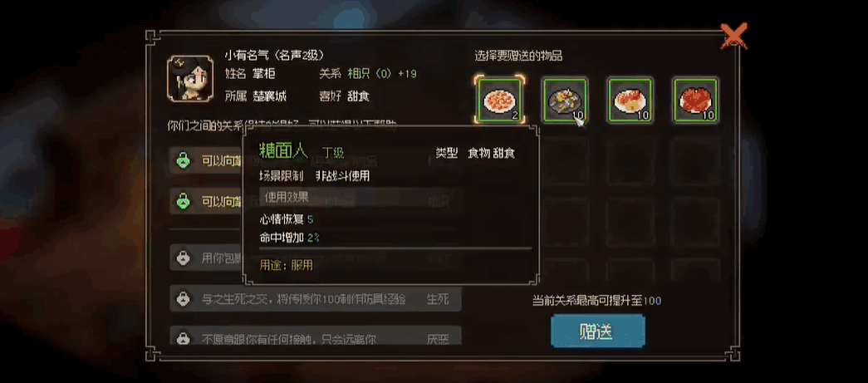
Task: Choose the white plate food item, third slot
Action: click(630, 101)
